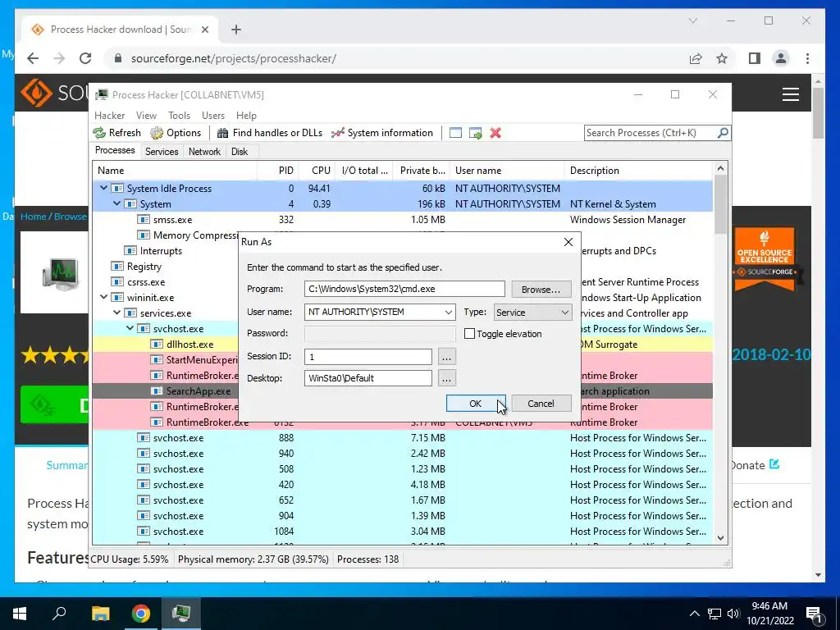Open the View menu

pyautogui.click(x=146, y=115)
